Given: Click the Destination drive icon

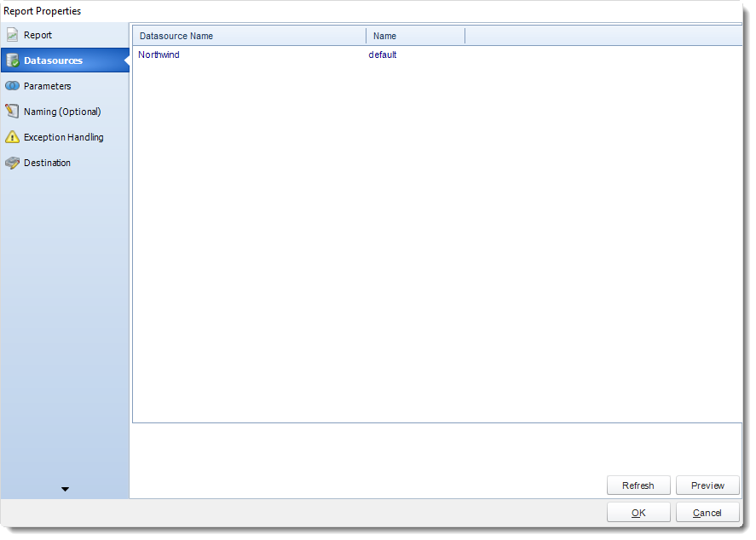Looking at the screenshot, I should 12,163.
